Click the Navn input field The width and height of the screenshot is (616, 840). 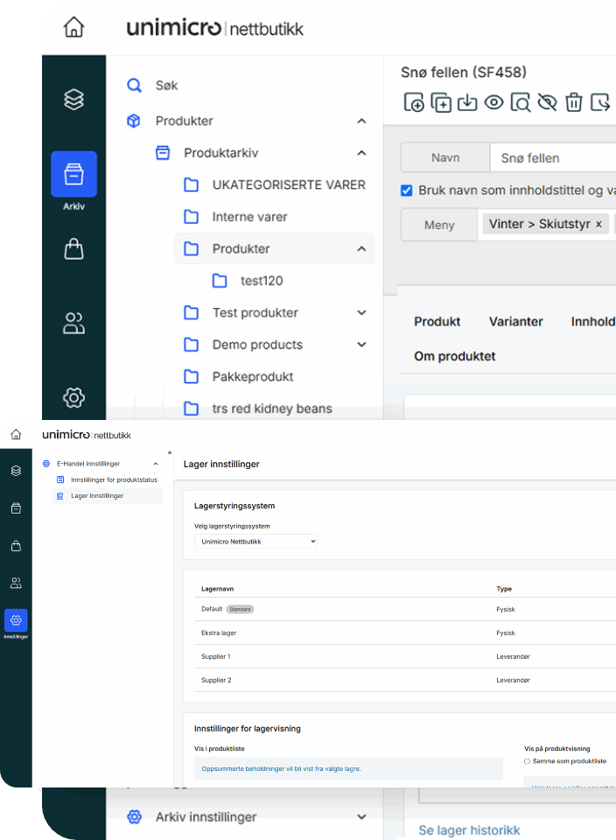pos(553,158)
